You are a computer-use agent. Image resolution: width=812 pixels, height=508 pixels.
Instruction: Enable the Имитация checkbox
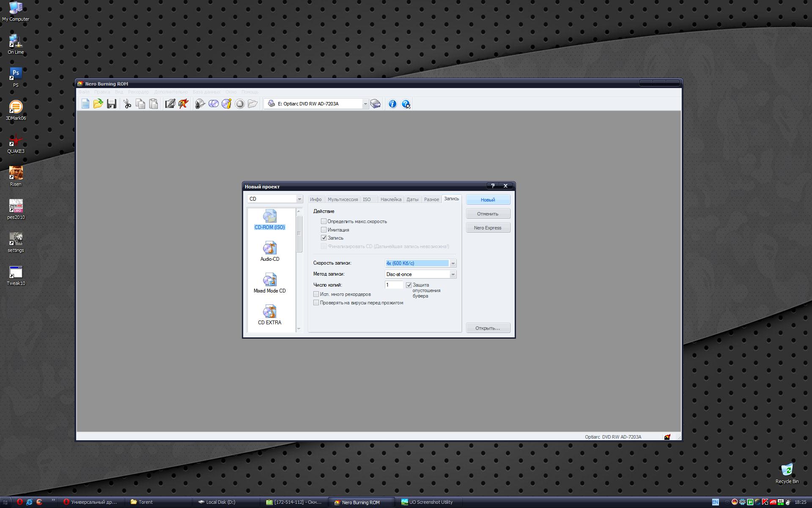coord(324,230)
